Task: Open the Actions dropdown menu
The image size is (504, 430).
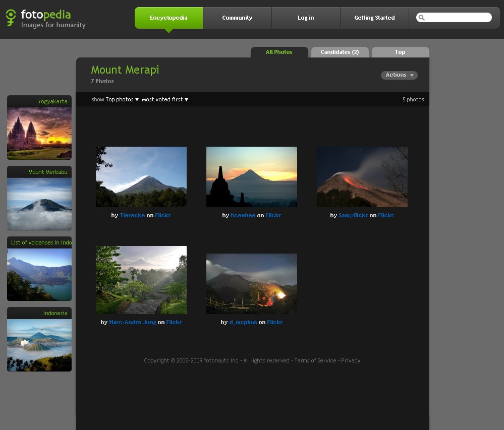Action: pos(399,75)
